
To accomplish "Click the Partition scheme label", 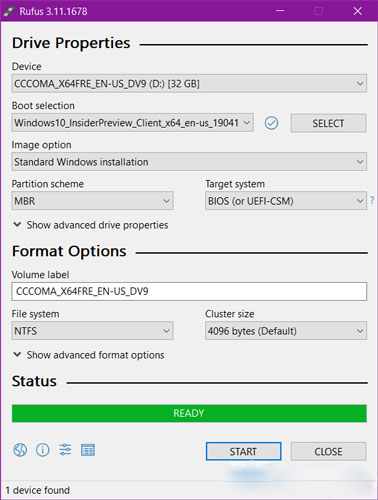I will click(x=48, y=184).
